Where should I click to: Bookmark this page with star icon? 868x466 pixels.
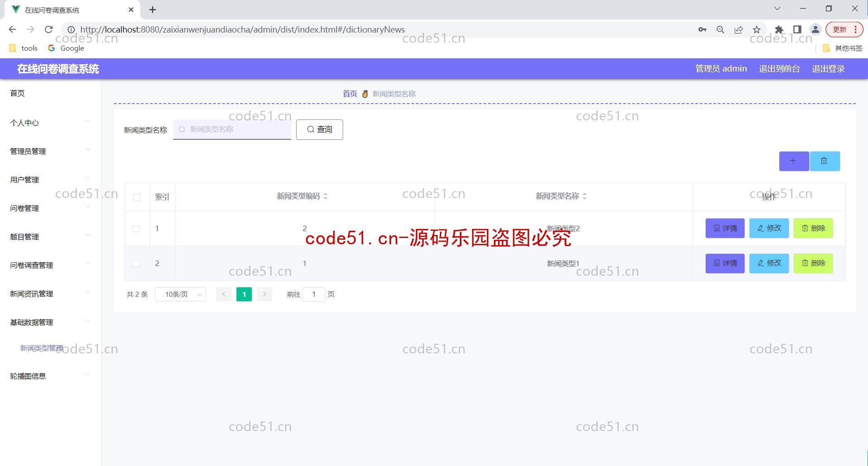point(756,29)
